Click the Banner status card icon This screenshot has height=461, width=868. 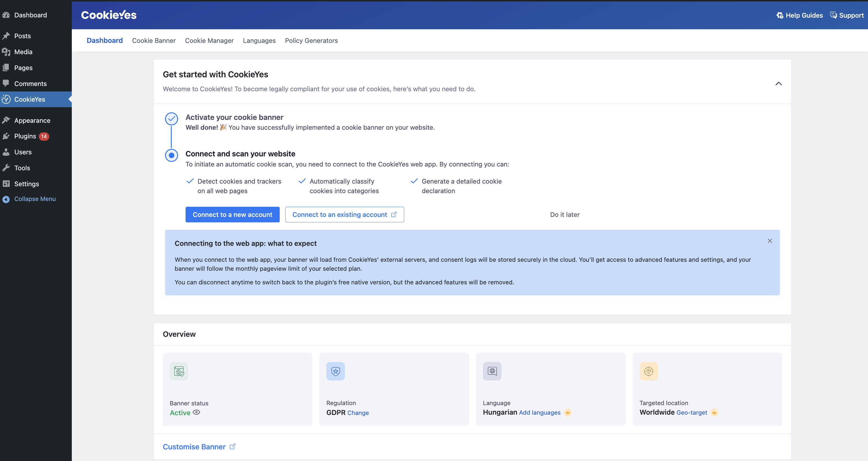click(179, 371)
